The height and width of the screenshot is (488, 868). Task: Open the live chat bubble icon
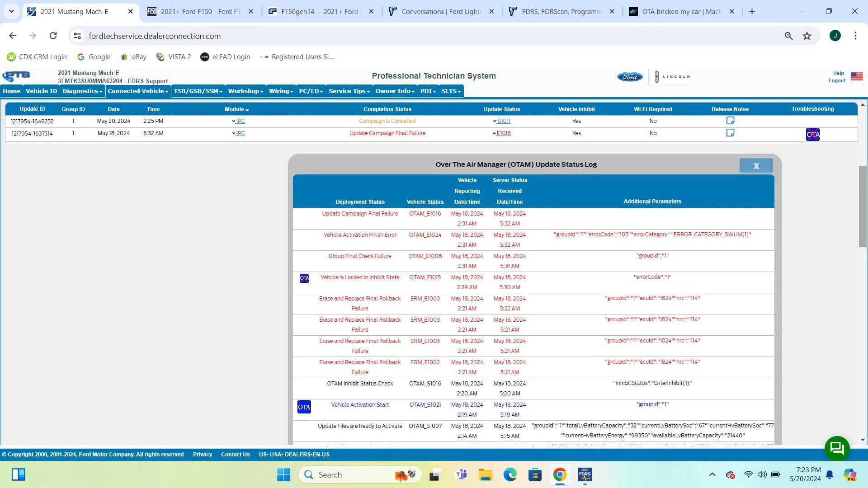click(x=837, y=448)
